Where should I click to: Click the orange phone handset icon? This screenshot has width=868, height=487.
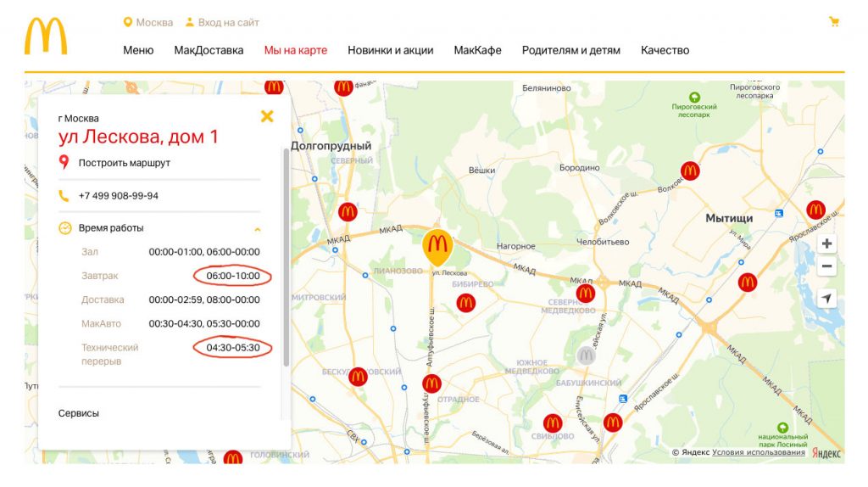click(x=64, y=196)
